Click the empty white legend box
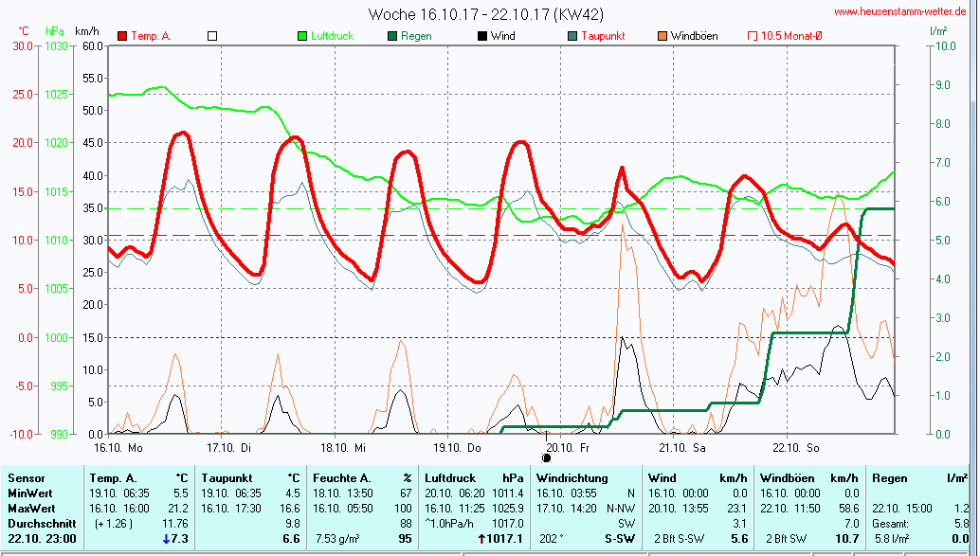 click(212, 36)
